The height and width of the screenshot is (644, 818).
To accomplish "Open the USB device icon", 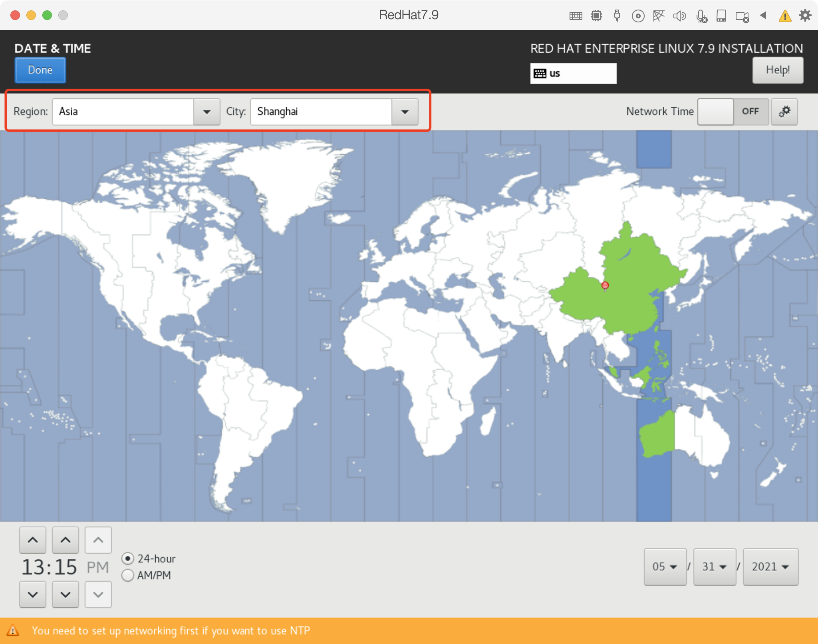I will [617, 16].
